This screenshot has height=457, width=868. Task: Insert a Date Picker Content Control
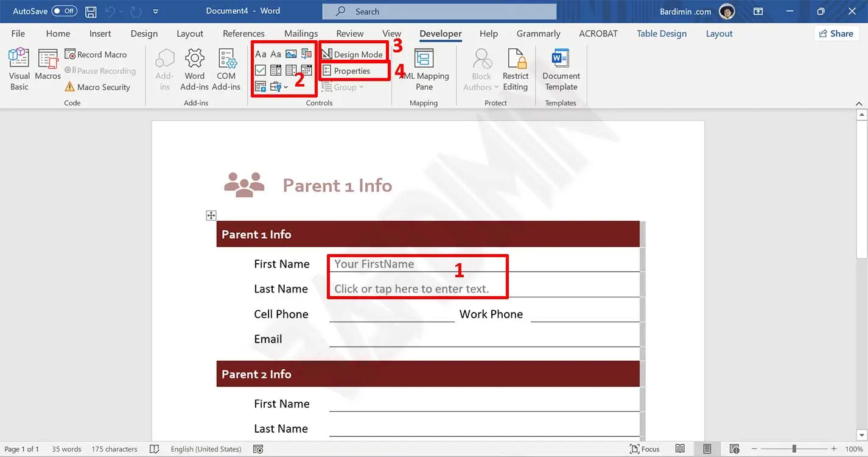[x=306, y=71]
